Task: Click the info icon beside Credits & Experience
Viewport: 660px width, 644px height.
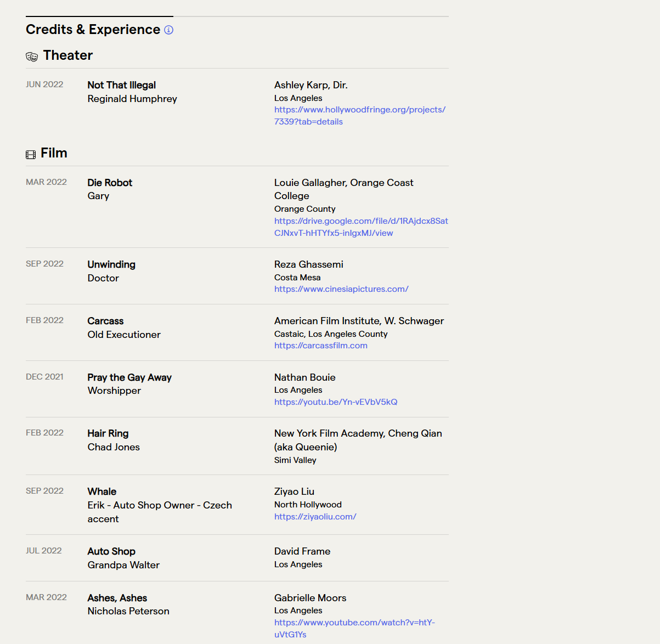Action: pyautogui.click(x=169, y=30)
